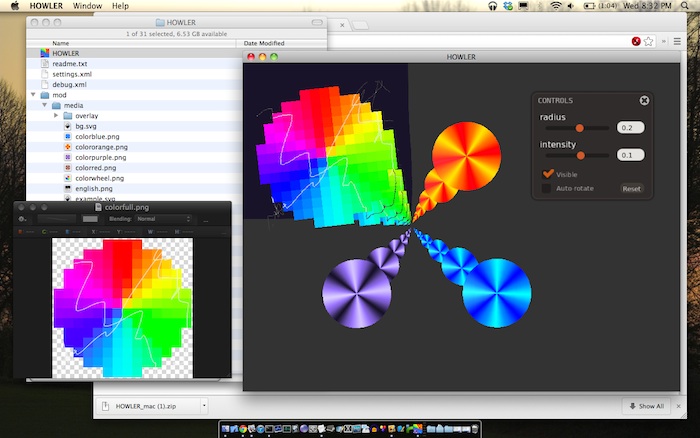Click Show All downloads button
Image resolution: width=700 pixels, height=438 pixels.
[646, 406]
